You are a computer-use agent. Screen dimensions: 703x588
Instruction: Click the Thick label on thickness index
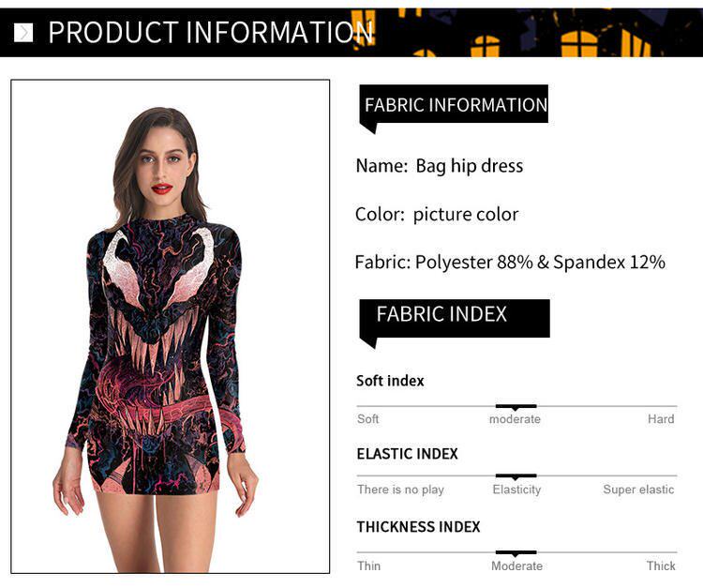[x=661, y=566]
